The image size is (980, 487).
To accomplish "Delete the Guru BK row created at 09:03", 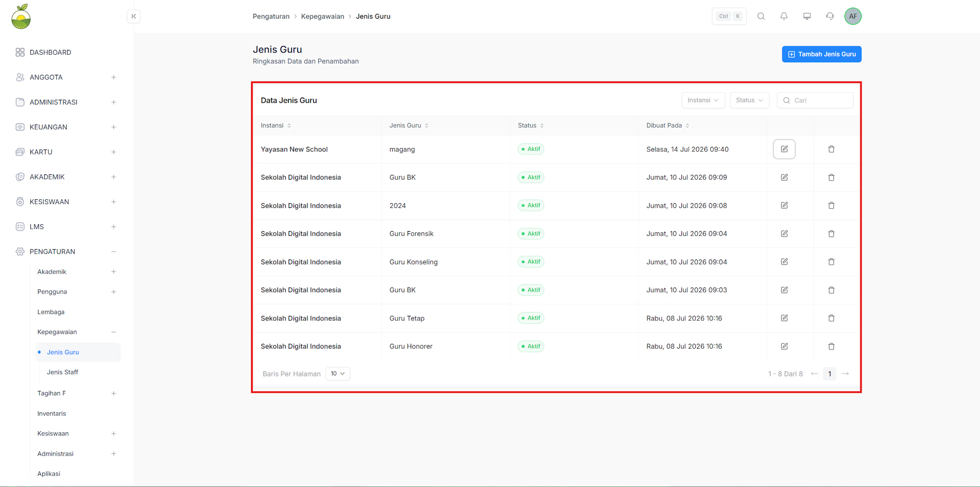I will click(x=831, y=290).
